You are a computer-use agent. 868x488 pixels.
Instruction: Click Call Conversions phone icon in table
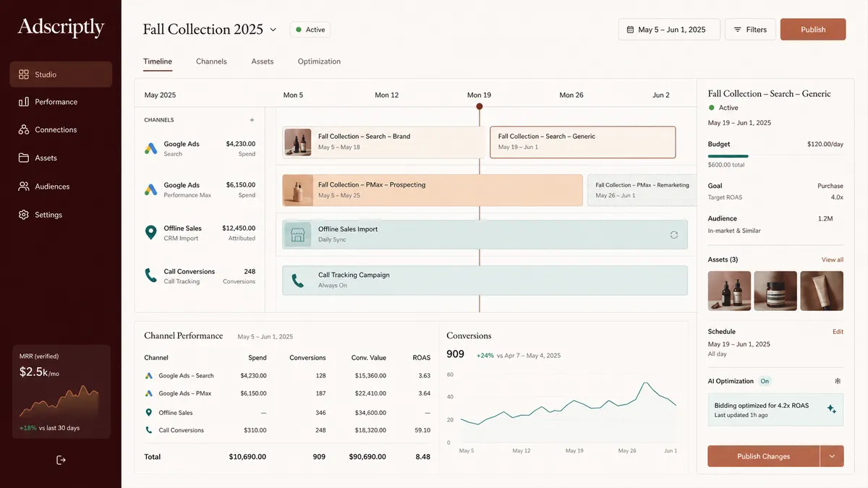(x=148, y=430)
